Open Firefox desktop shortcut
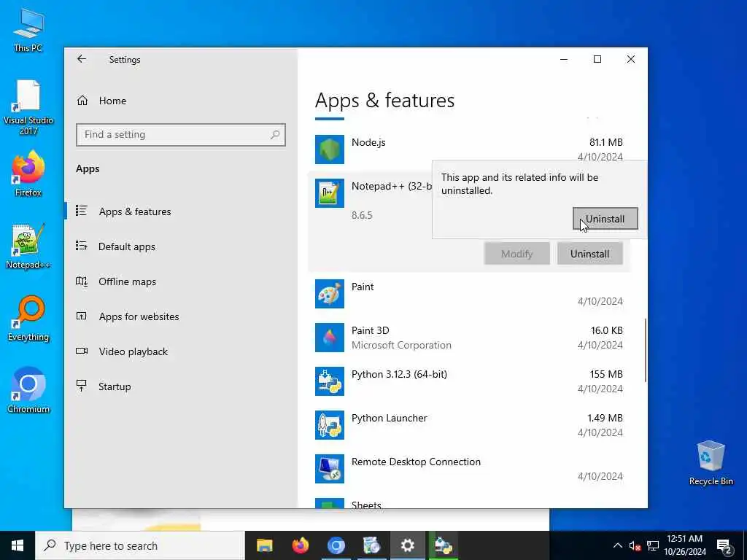This screenshot has height=560, width=747. [x=28, y=174]
